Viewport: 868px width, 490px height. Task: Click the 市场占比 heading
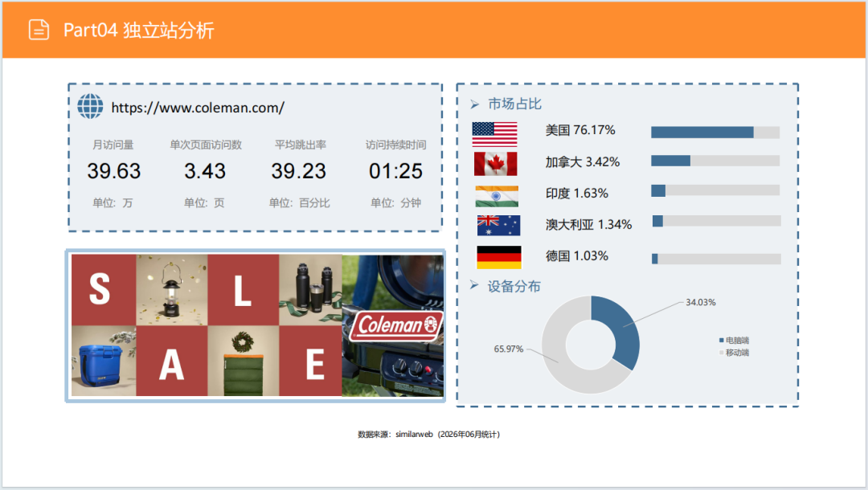click(514, 104)
